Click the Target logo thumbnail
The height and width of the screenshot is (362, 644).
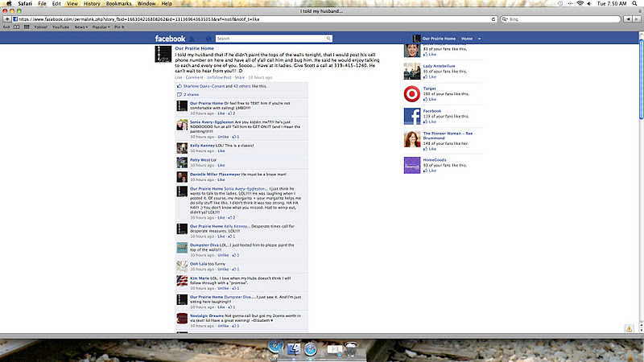(411, 94)
